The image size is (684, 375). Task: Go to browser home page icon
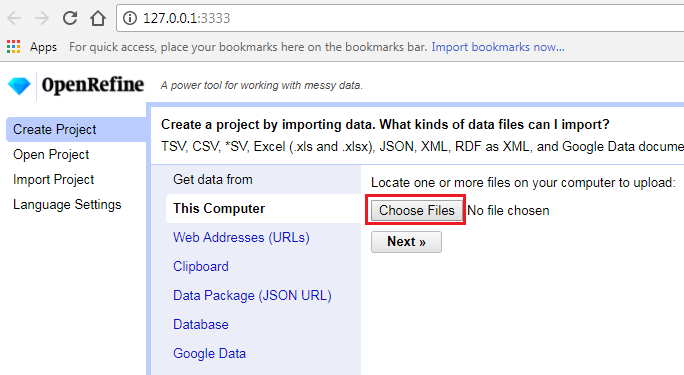click(x=98, y=18)
